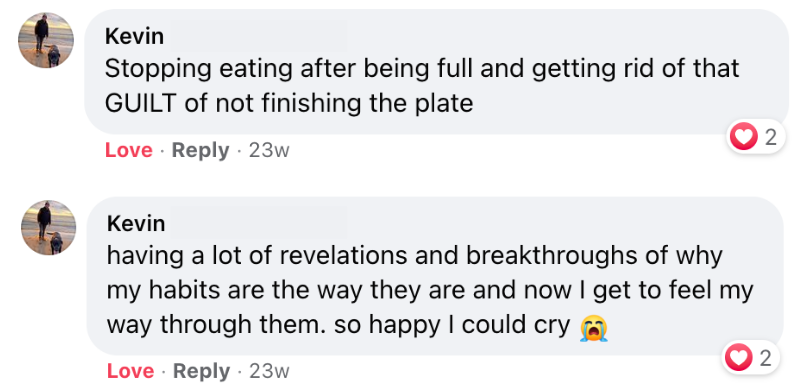
Task: Toggle Love on the finishing the plate comment
Action: click(x=129, y=151)
